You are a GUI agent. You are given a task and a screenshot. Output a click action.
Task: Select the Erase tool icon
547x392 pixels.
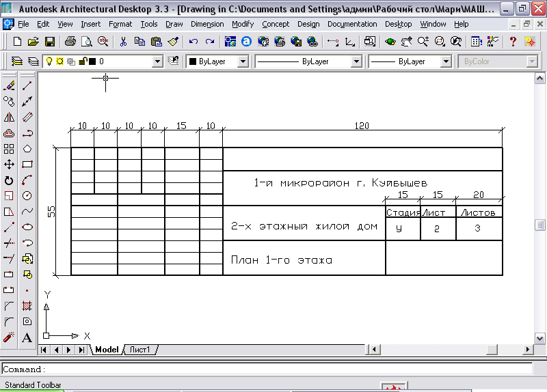tap(9, 86)
